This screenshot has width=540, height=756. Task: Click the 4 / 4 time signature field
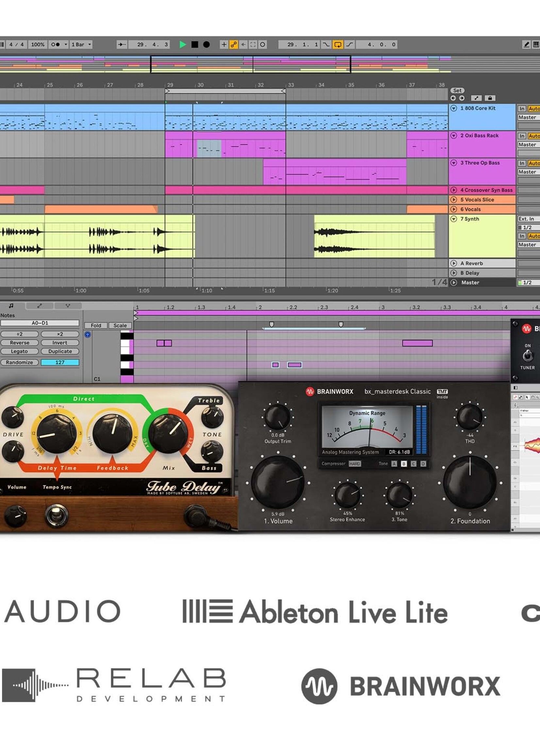tap(16, 44)
